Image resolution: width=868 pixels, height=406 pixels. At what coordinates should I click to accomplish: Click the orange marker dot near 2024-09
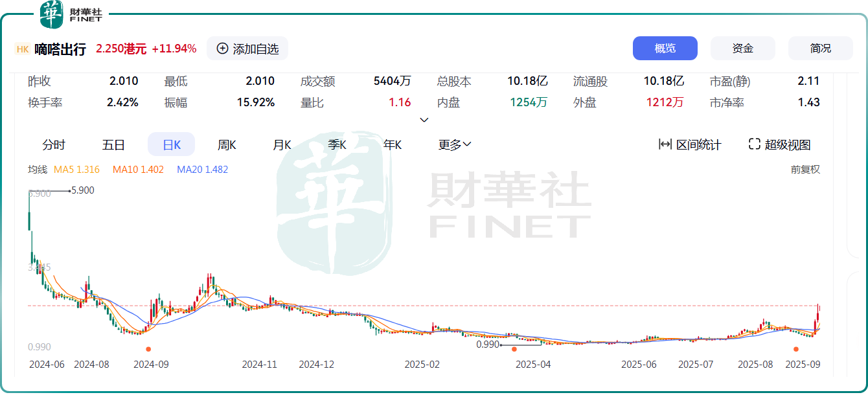(x=148, y=349)
